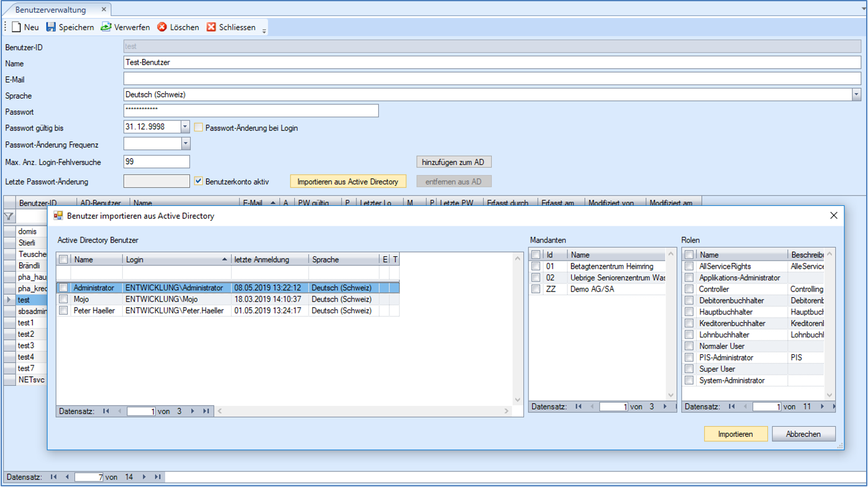Viewport: 868px width, 487px height.
Task: Click the red Löschen delete icon
Action: point(162,27)
